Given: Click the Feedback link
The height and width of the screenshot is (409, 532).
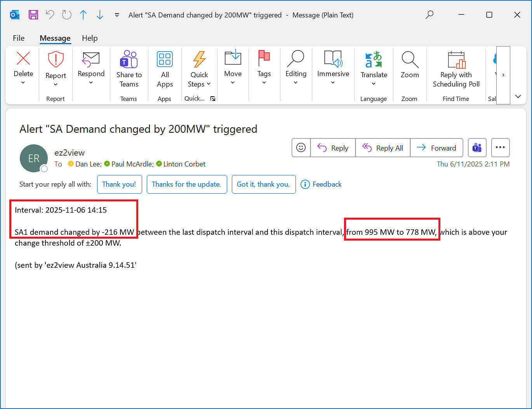Looking at the screenshot, I should pos(322,184).
